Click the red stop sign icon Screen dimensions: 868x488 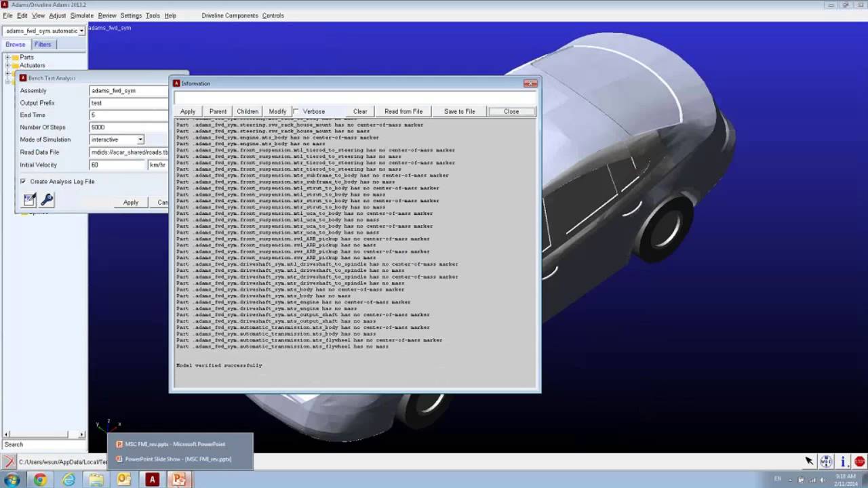[x=859, y=462]
